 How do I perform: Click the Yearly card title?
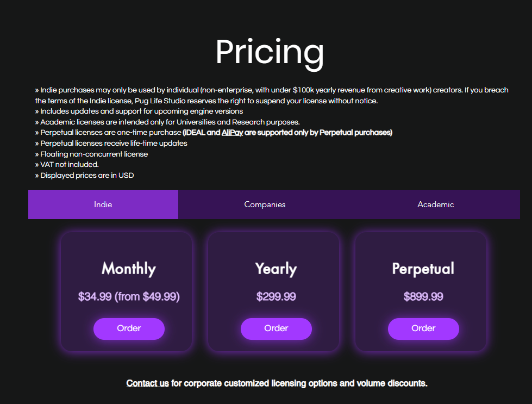[x=276, y=269]
